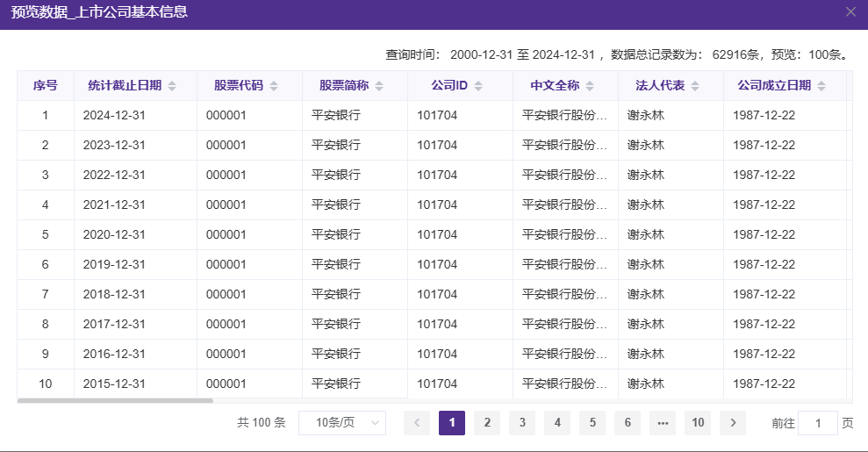The image size is (868, 452).
Task: Click the 查询时间 info text
Action: 617,54
